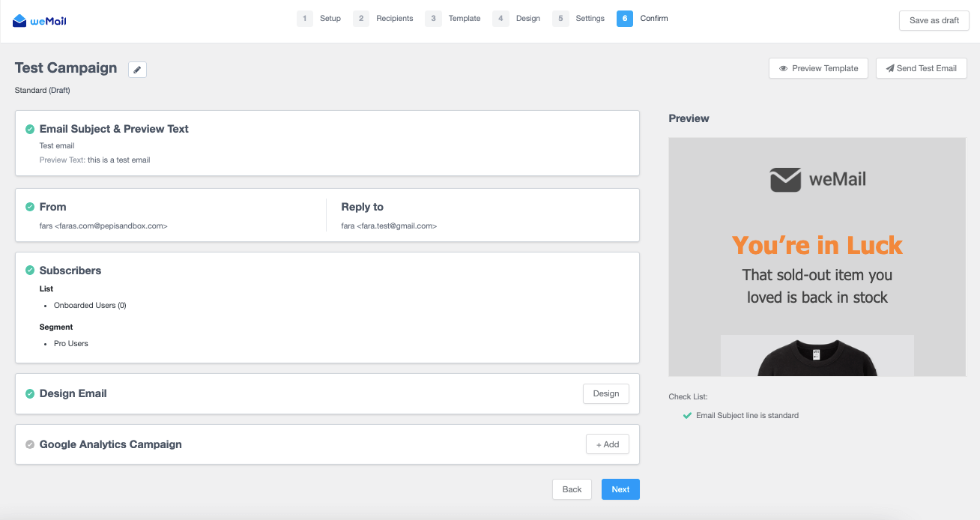The height and width of the screenshot is (520, 980).
Task: Click the green check beside the From section
Action: (29, 207)
